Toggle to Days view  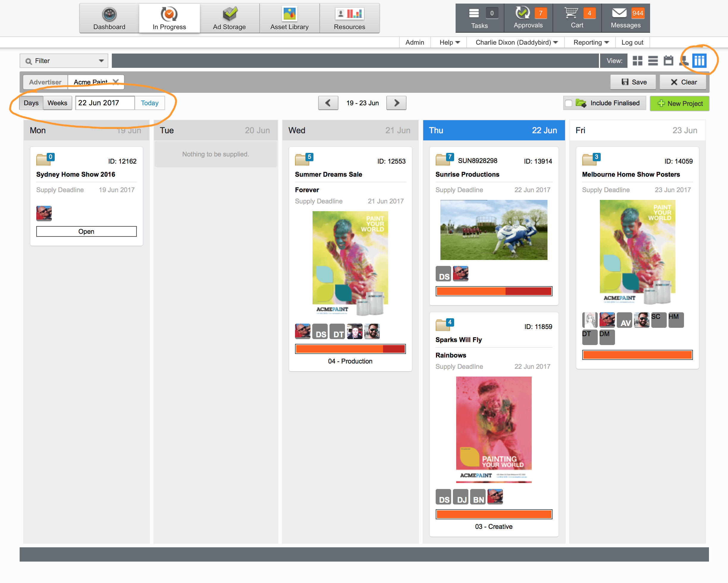click(31, 103)
